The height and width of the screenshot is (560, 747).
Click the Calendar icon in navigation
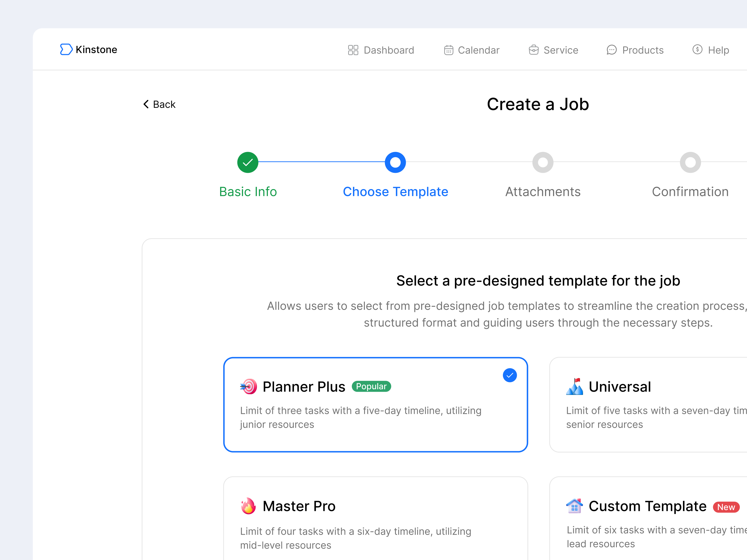coord(448,50)
